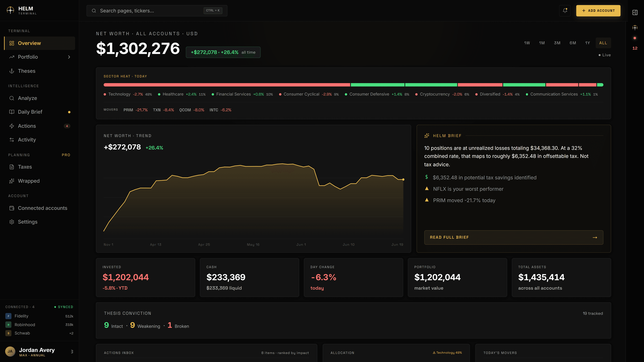The height and width of the screenshot is (362, 644).
Task: Click the Analyze magnifier icon
Action: pyautogui.click(x=12, y=98)
